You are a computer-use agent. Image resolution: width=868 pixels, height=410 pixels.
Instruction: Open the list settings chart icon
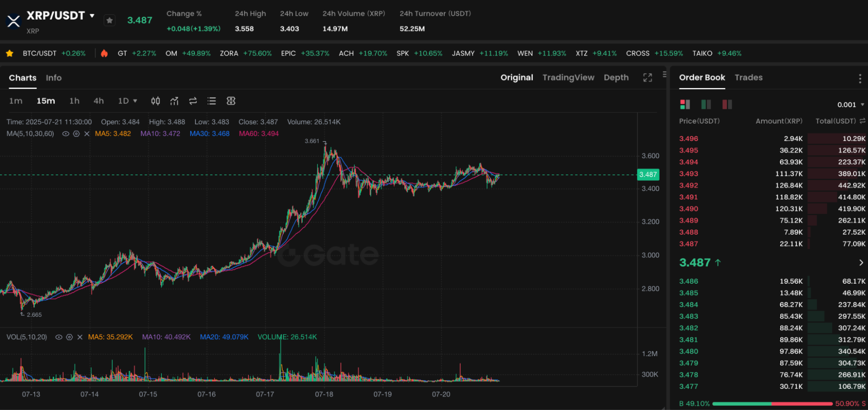click(x=211, y=101)
